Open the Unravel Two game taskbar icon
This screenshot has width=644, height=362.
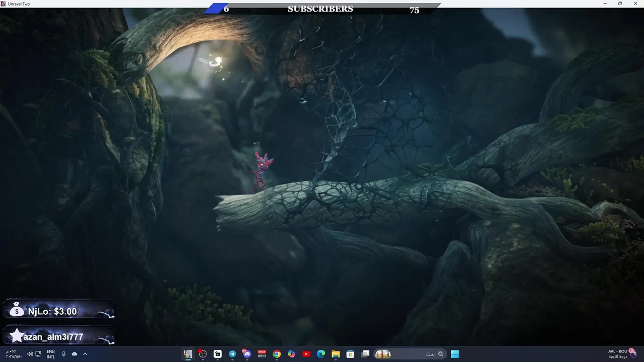[x=188, y=354]
